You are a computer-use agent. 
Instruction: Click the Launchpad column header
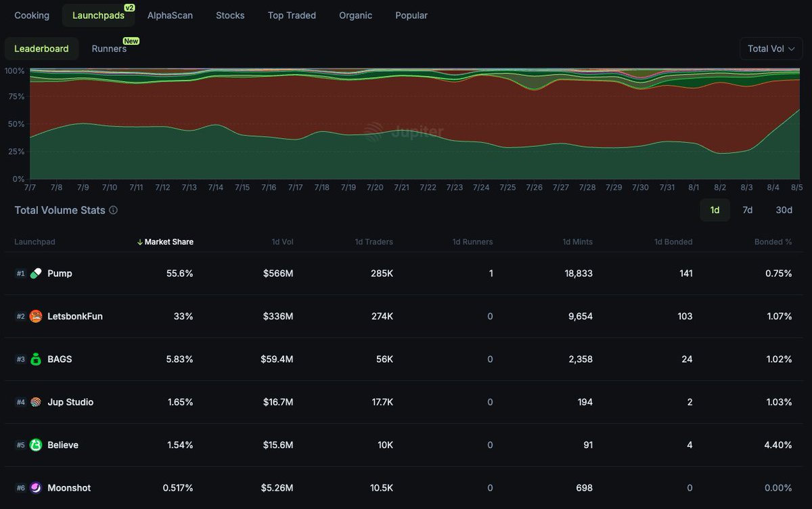pyautogui.click(x=35, y=242)
